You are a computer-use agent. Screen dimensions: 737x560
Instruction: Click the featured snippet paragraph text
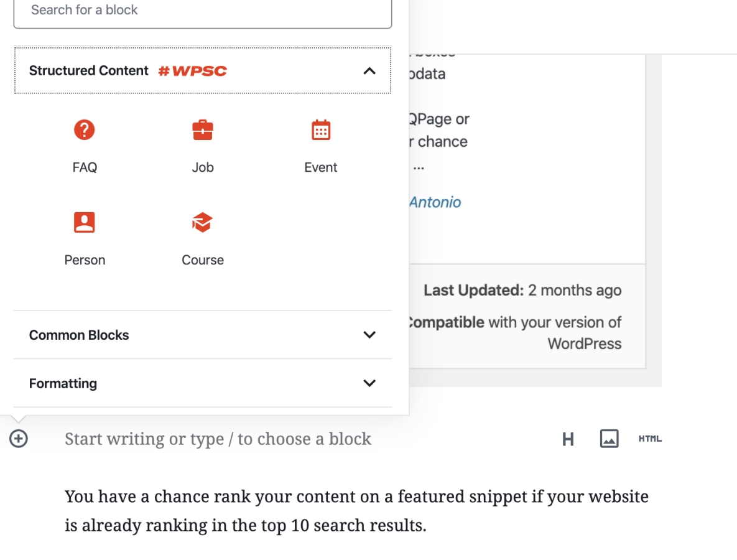point(356,511)
